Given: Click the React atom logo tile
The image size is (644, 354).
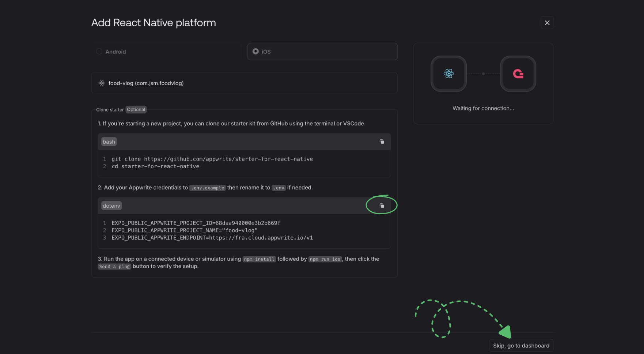Looking at the screenshot, I should (x=448, y=74).
